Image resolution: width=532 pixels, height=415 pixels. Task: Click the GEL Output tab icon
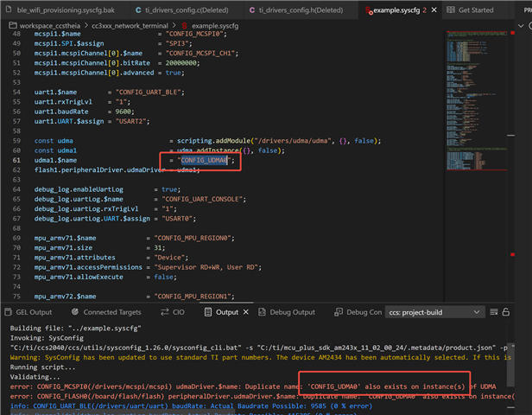point(9,312)
